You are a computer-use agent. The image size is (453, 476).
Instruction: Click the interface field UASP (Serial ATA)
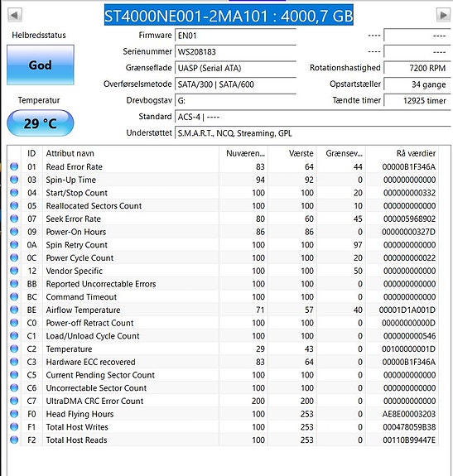(x=235, y=68)
